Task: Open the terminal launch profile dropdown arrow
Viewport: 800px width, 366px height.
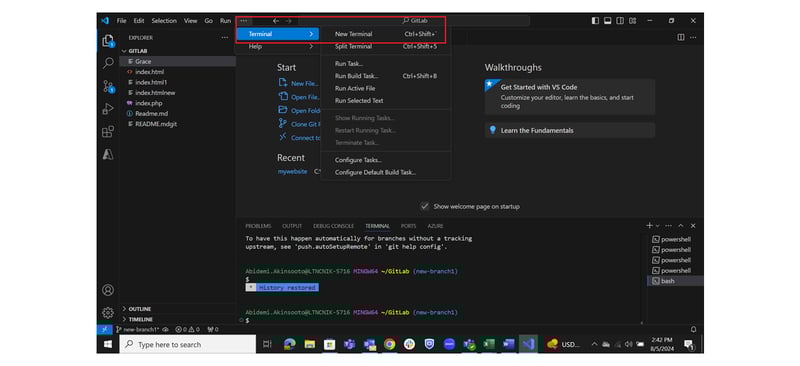Action: point(657,226)
